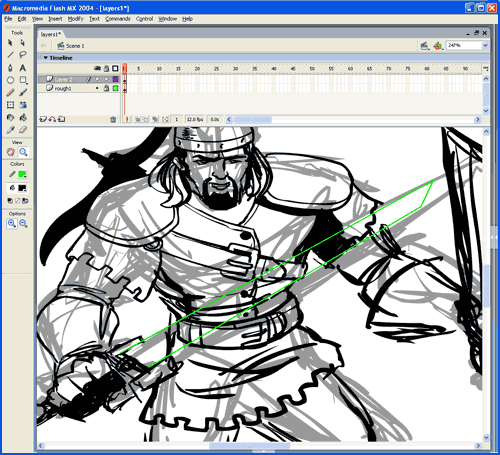The width and height of the screenshot is (500, 455).
Task: Open the timeline frame view options menu
Action: [486, 69]
